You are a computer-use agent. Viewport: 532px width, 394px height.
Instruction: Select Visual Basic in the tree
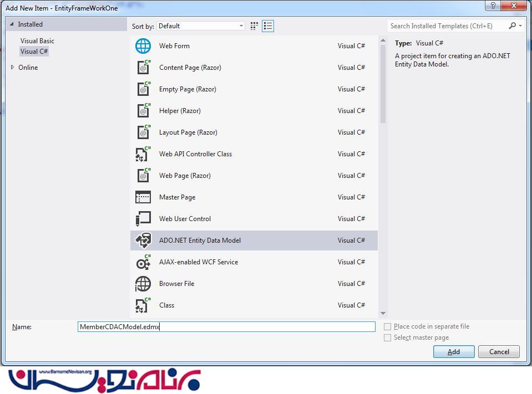point(37,41)
